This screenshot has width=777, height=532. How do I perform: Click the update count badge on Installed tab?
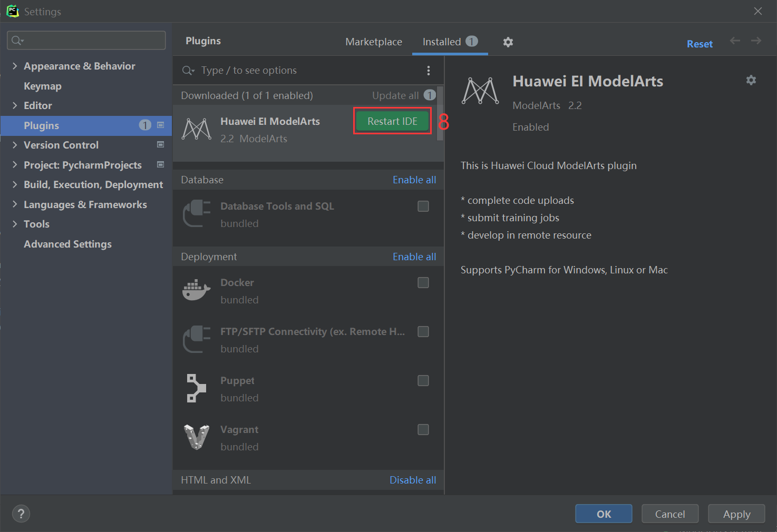point(472,41)
